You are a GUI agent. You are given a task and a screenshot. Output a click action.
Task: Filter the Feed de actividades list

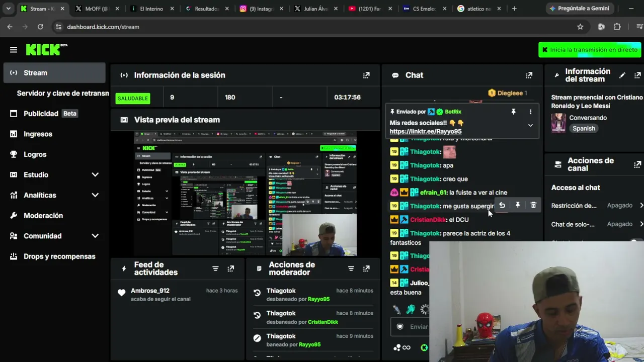[215, 268]
